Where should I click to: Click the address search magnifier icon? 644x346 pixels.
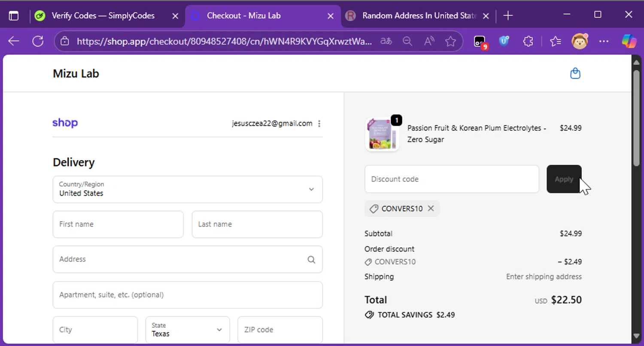[311, 259]
